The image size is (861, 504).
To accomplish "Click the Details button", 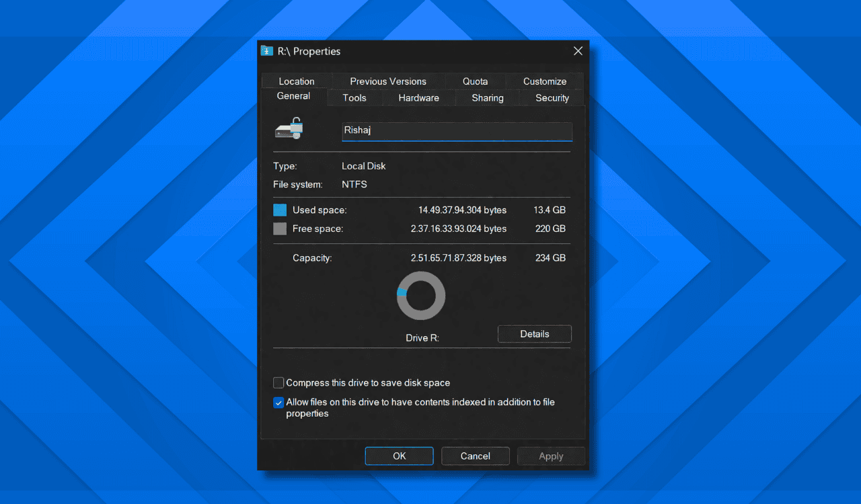I will click(x=534, y=333).
